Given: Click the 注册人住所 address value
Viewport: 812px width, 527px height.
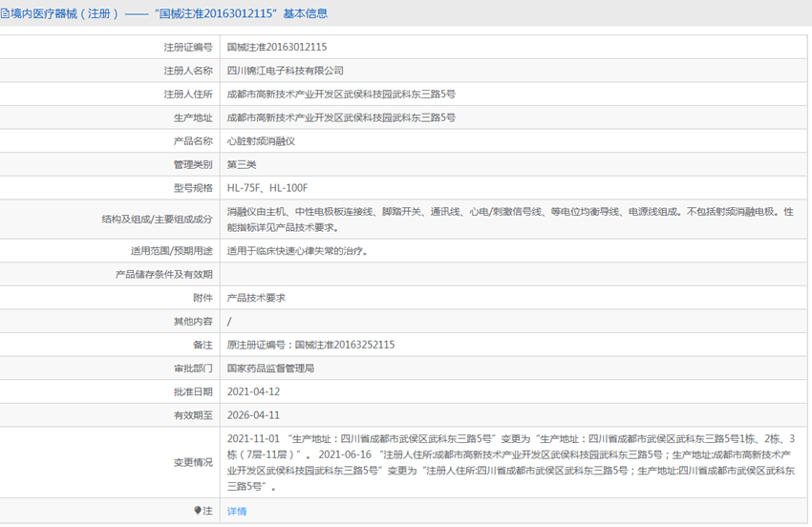Looking at the screenshot, I should (x=340, y=95).
